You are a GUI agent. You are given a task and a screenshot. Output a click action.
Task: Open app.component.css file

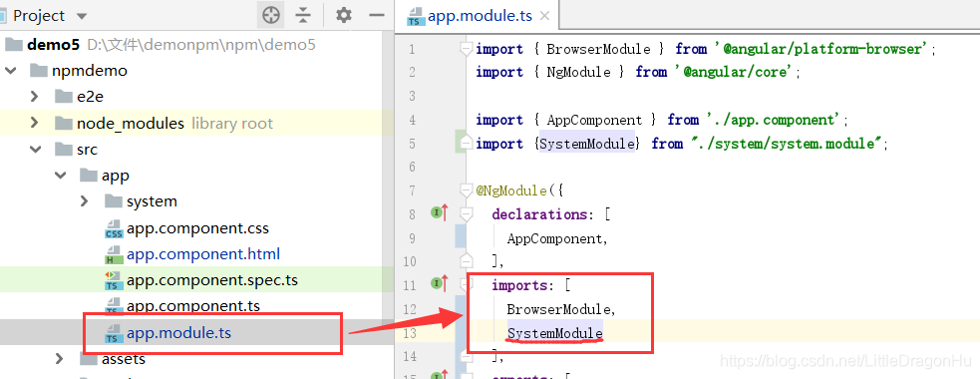(197, 227)
